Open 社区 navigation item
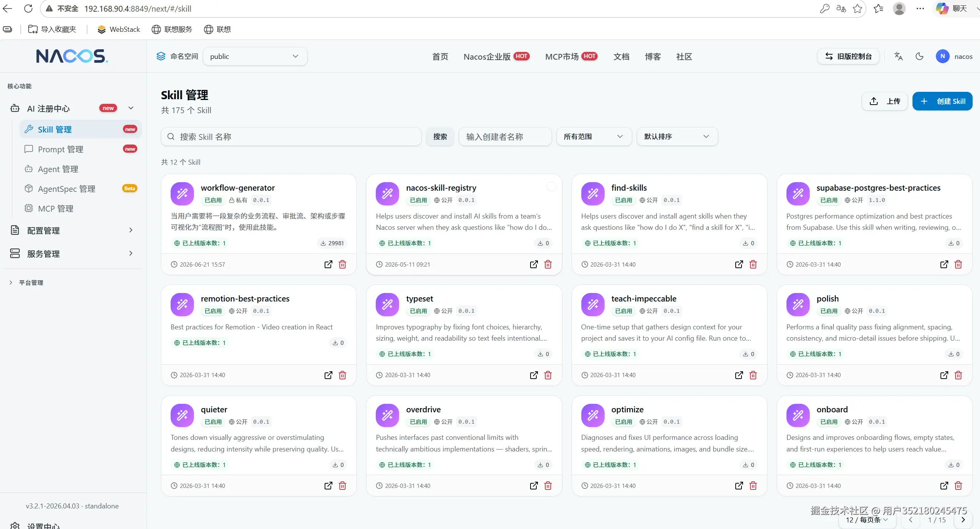This screenshot has width=980, height=529. [684, 57]
